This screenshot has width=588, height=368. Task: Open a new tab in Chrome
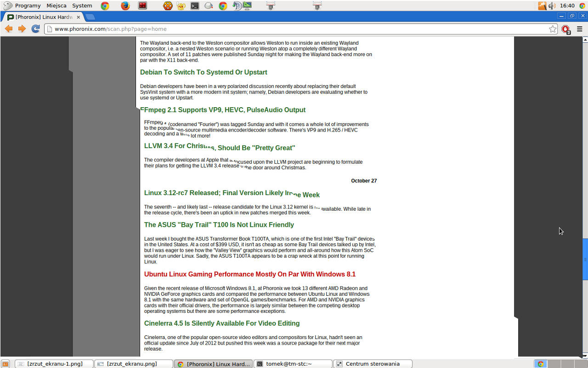click(90, 17)
